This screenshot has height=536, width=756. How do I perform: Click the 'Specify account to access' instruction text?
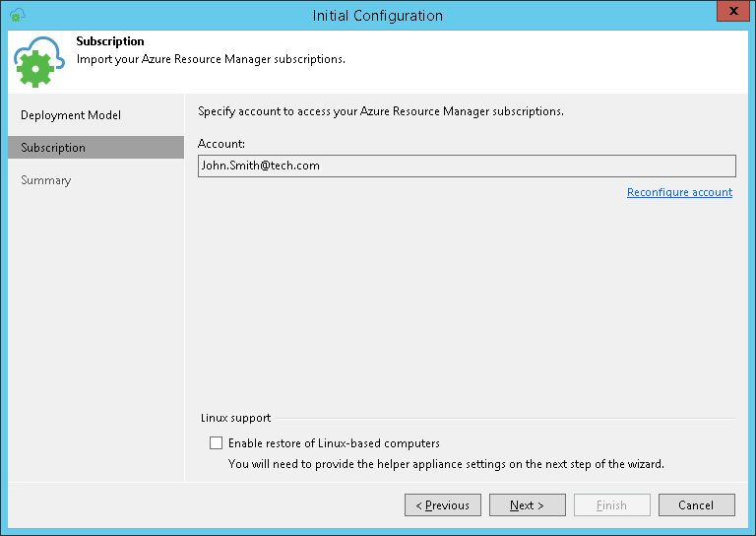tap(380, 111)
